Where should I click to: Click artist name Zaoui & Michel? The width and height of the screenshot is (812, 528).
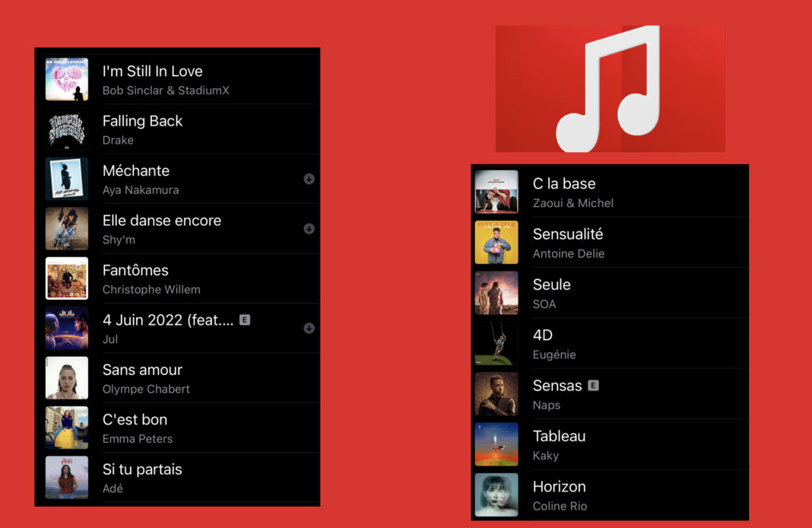click(x=573, y=203)
